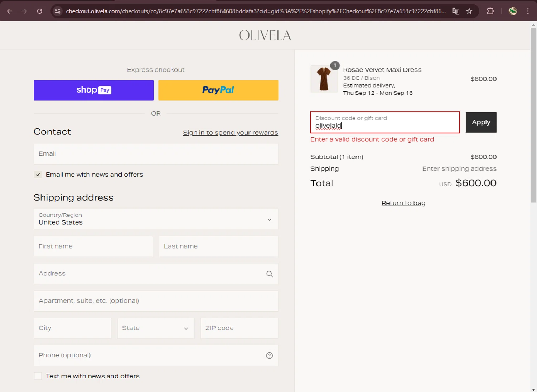Open the browser extensions icon
Image resolution: width=537 pixels, height=392 pixels.
click(x=490, y=11)
